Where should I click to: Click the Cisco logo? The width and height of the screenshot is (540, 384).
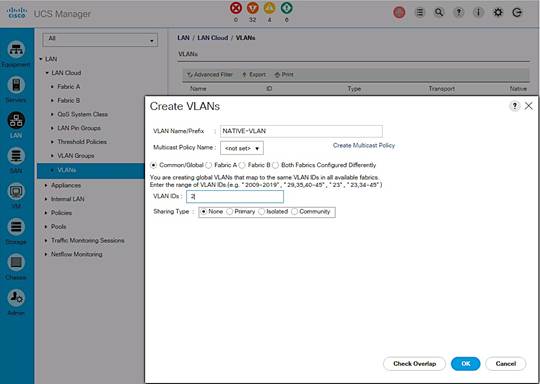coord(17,13)
